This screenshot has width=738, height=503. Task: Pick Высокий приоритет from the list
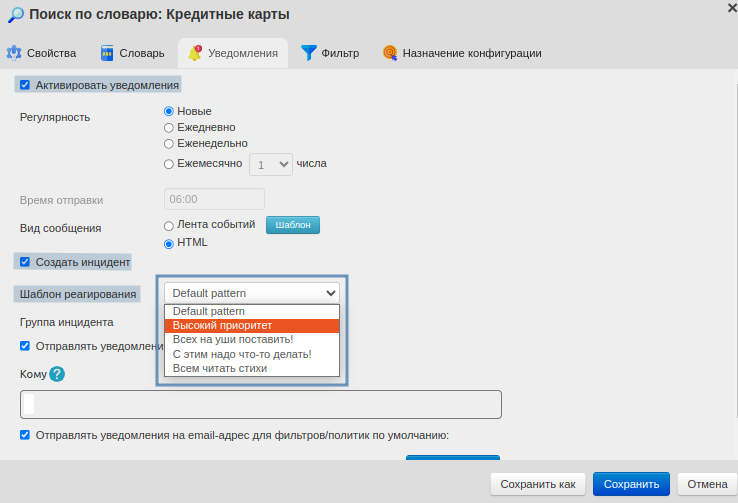coord(252,325)
